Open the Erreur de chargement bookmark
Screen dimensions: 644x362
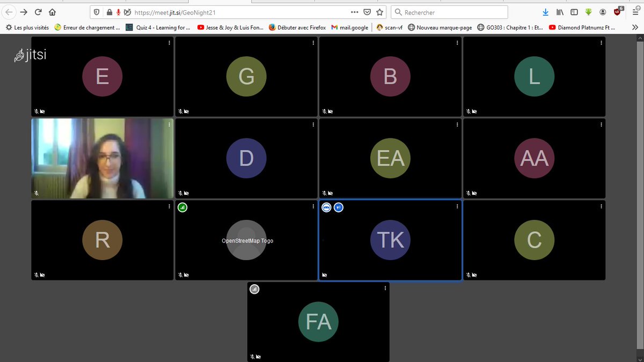86,27
